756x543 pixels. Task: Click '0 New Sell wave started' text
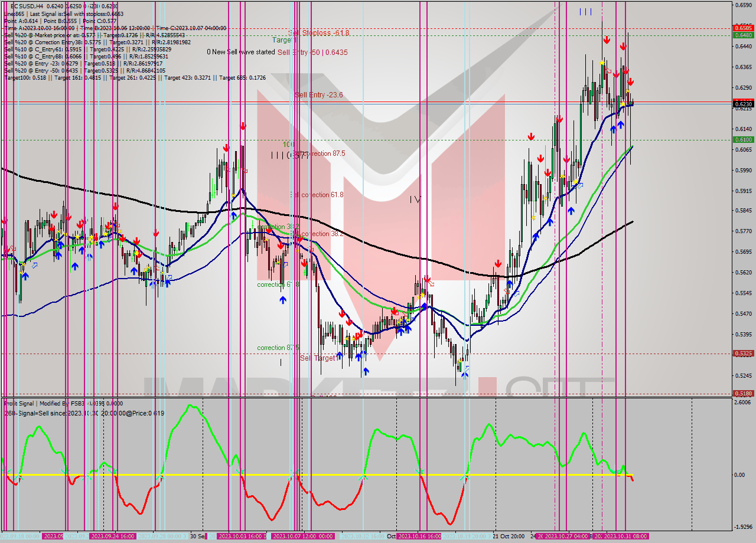tap(241, 52)
